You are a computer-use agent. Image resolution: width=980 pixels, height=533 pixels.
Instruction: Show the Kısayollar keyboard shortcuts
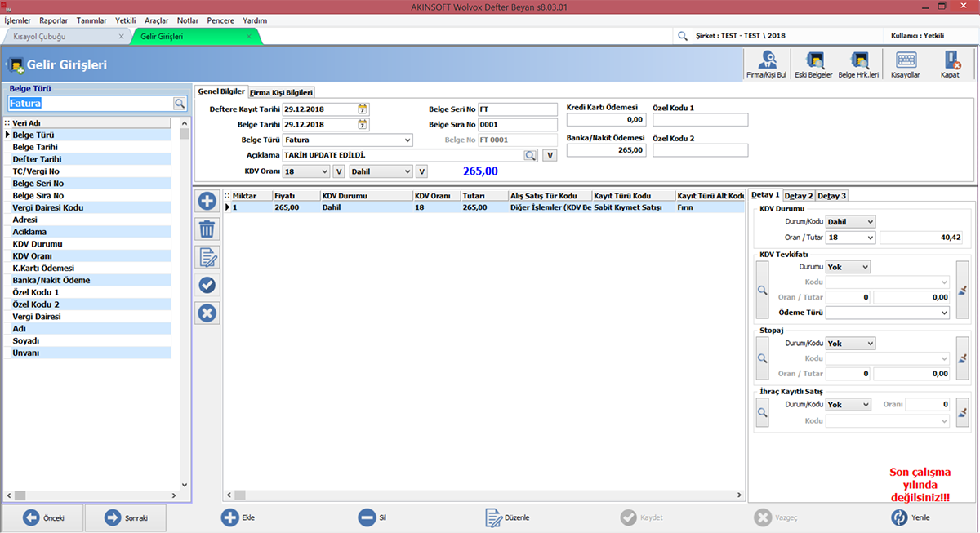(x=905, y=64)
